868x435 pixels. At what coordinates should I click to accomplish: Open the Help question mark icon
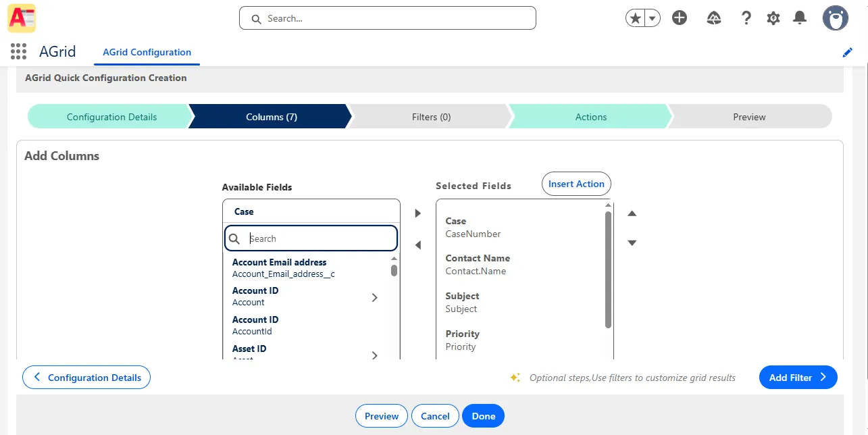tap(746, 18)
